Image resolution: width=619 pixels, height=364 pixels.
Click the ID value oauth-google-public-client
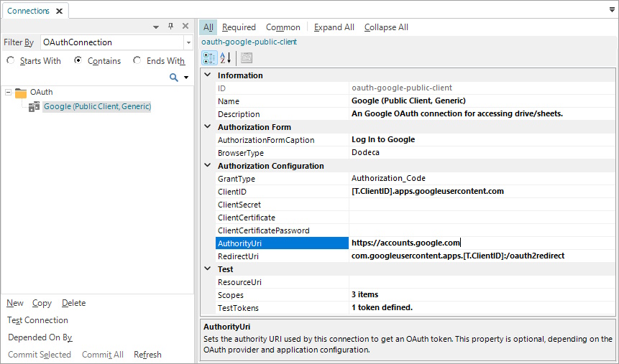(482, 88)
